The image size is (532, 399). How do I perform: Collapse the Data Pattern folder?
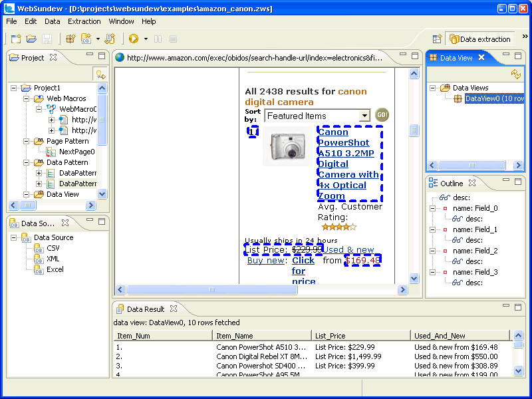click(x=26, y=162)
